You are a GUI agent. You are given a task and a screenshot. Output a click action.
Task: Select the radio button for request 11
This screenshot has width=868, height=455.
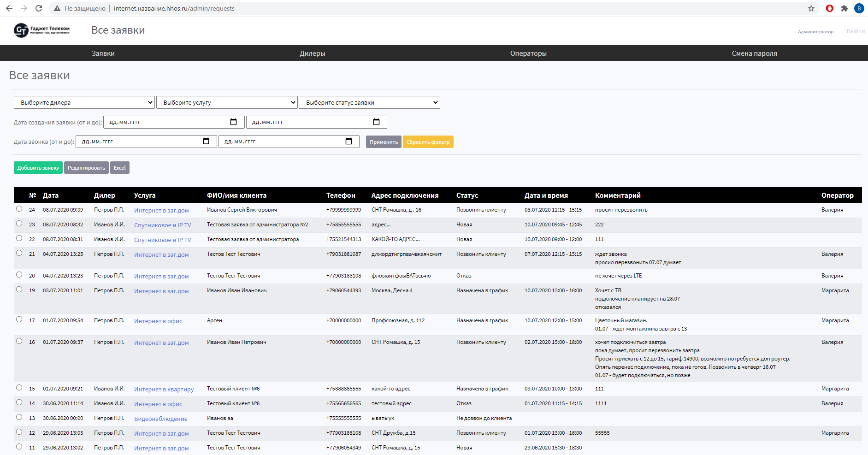click(19, 447)
